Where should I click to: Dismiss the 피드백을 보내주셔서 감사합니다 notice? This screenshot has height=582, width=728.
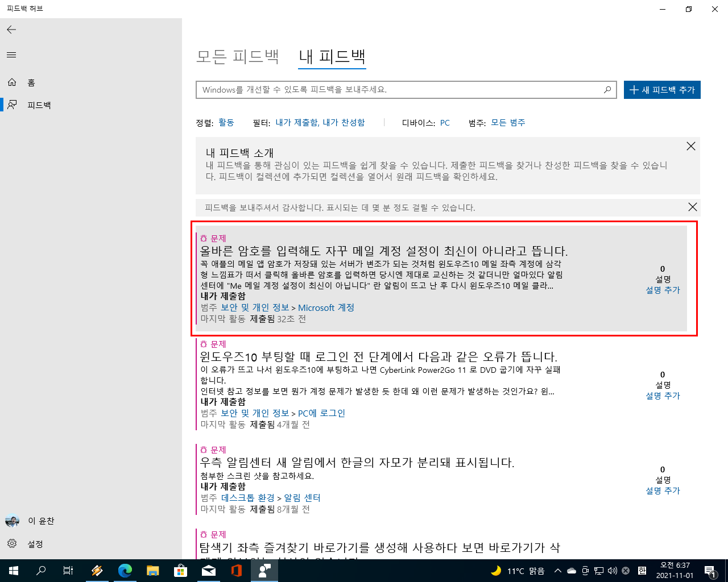(692, 207)
